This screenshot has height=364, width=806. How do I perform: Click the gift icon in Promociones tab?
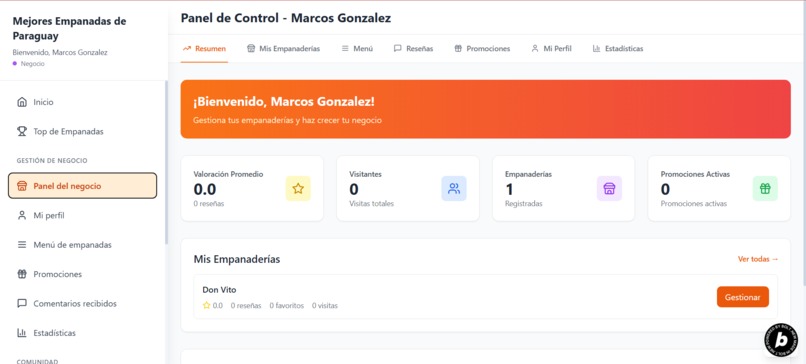click(458, 49)
